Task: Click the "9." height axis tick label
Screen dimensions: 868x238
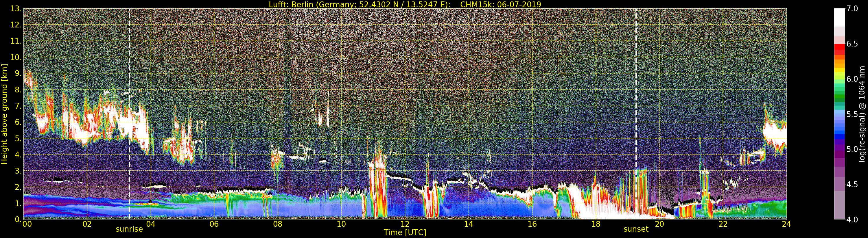Action: 19,73
